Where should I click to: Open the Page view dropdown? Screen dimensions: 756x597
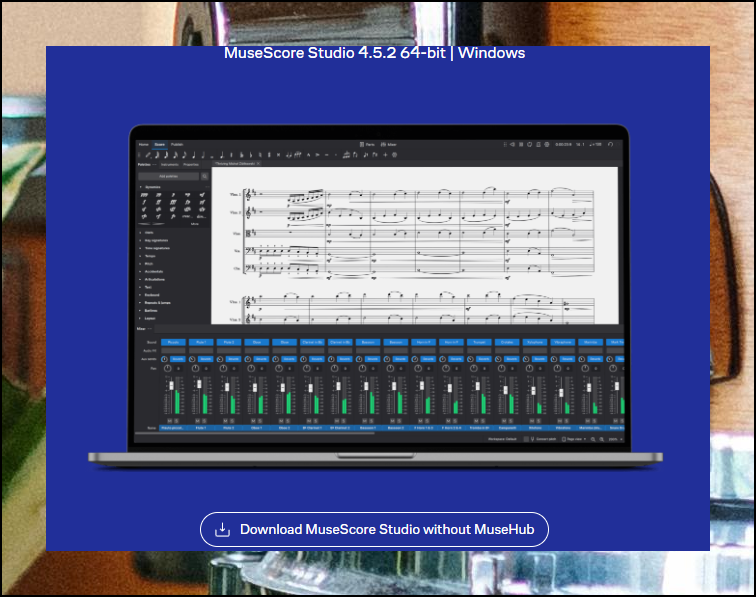click(574, 439)
